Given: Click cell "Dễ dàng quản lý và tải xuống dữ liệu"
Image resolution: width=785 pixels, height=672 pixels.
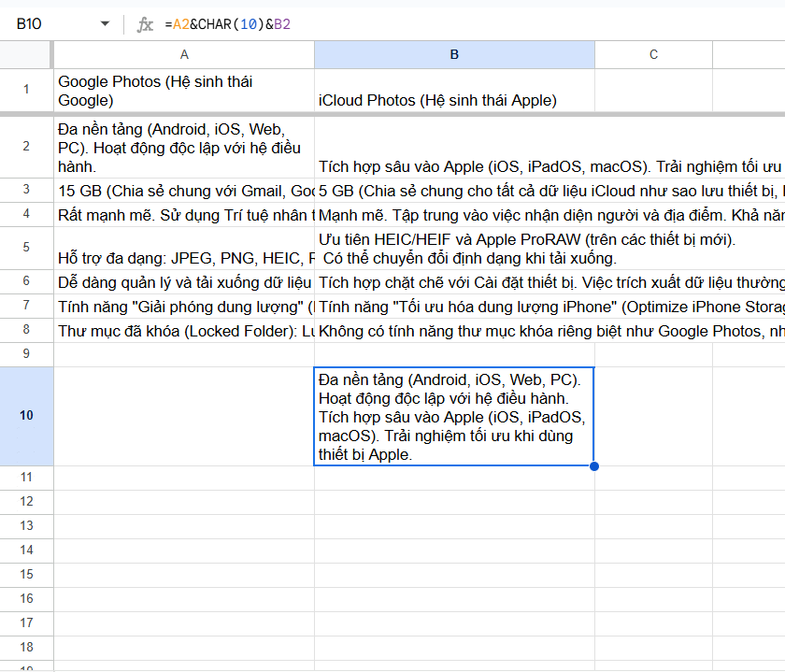Looking at the screenshot, I should (x=184, y=282).
